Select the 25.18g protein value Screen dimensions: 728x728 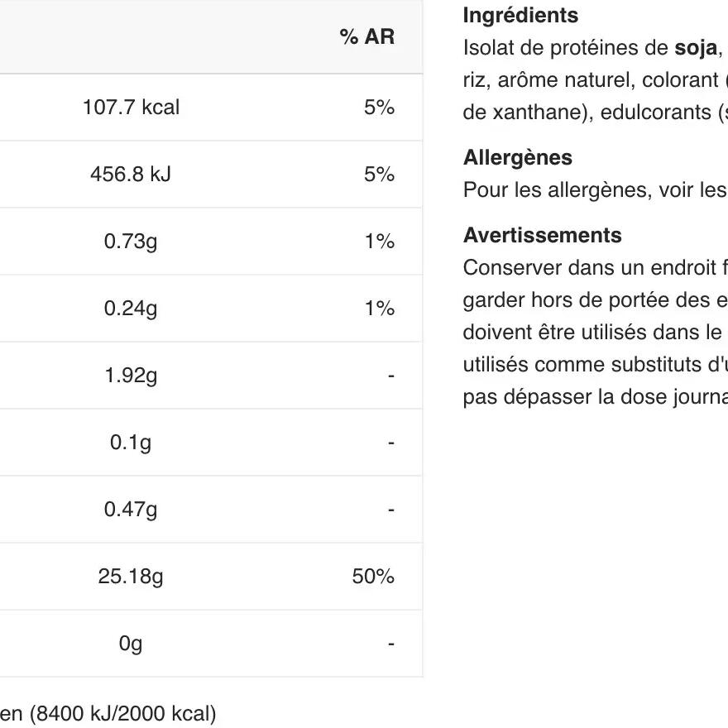pos(131,577)
